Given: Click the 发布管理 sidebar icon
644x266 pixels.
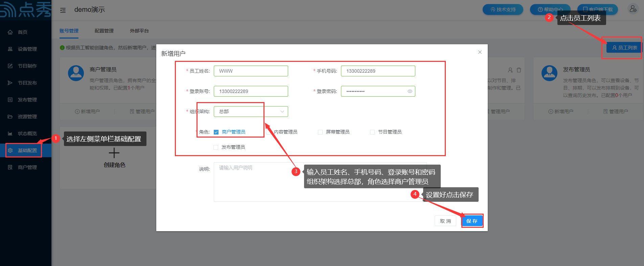Looking at the screenshot, I should (x=10, y=100).
